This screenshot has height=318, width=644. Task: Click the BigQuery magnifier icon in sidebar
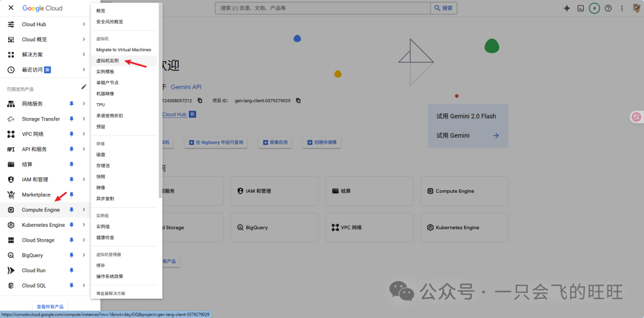click(x=11, y=255)
